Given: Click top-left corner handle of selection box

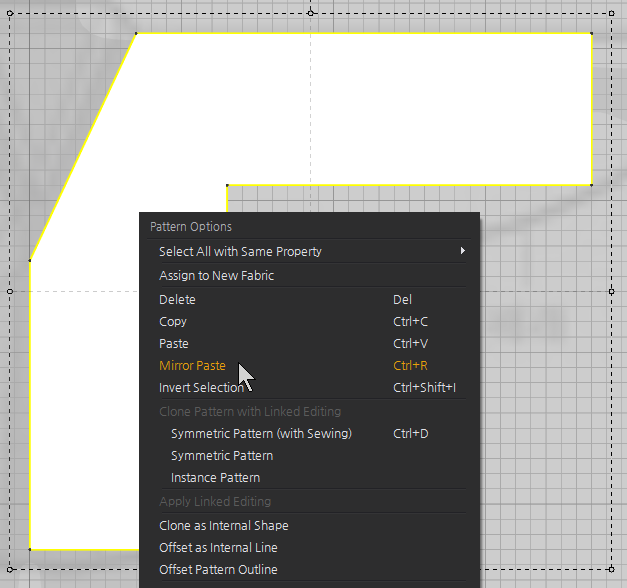Looking at the screenshot, I should (x=10, y=13).
